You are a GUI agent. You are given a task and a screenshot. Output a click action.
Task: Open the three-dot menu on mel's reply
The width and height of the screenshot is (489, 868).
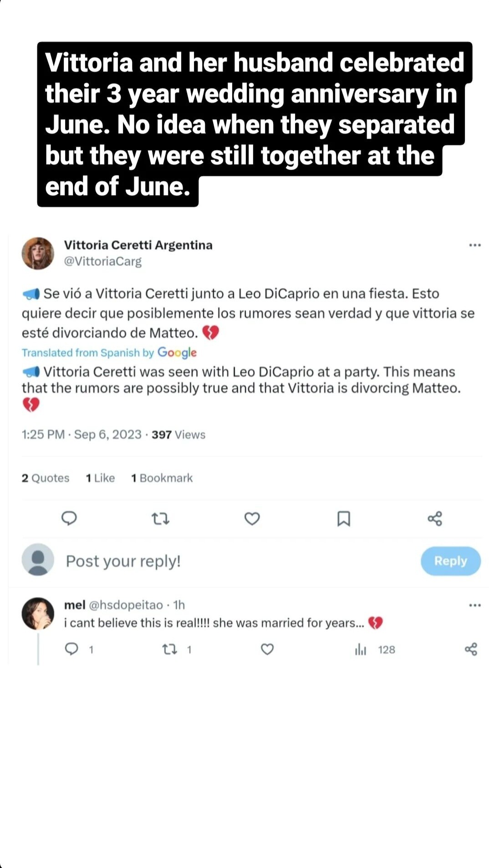(475, 605)
